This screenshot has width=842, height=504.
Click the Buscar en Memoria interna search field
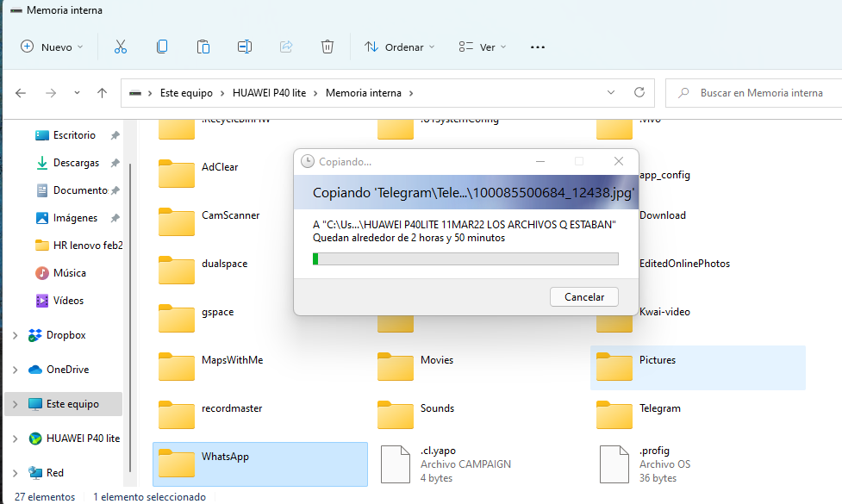tap(753, 93)
